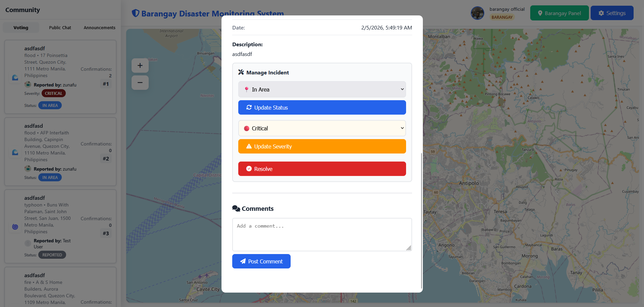Click the REPORTED status badge on incident #3
644x307 pixels.
(52, 255)
